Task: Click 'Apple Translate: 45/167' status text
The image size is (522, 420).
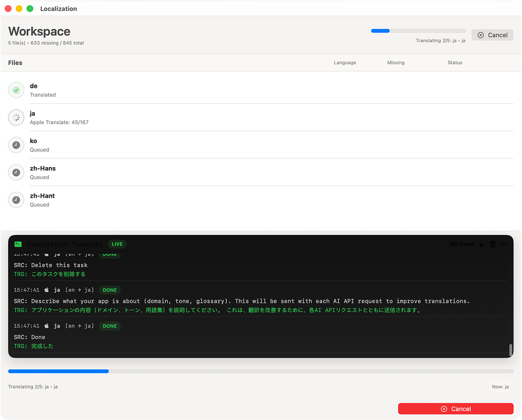Action: (x=59, y=122)
